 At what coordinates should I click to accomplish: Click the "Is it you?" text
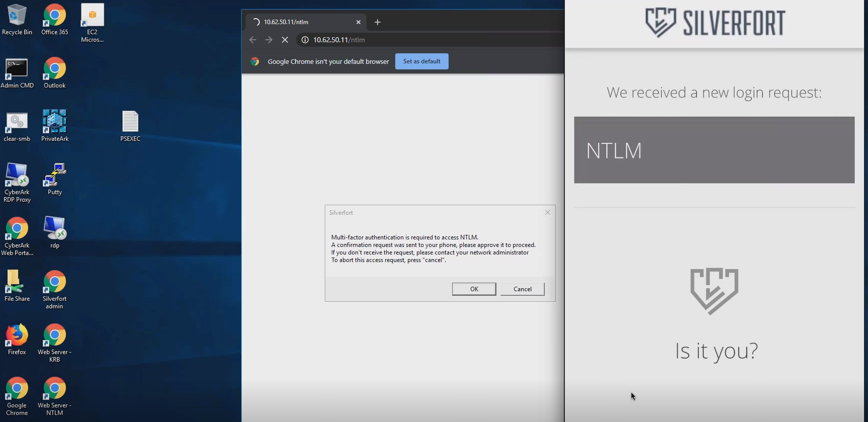[716, 351]
